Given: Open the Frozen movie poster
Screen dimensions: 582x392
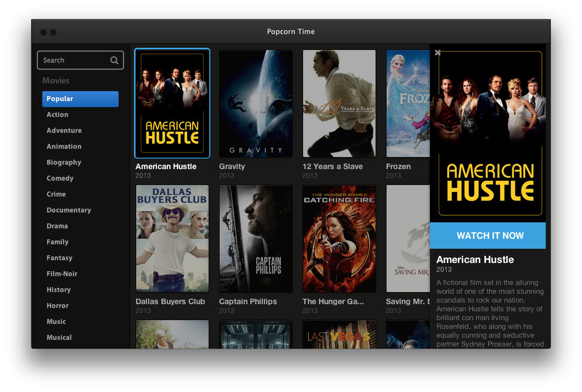Looking at the screenshot, I should pos(408,104).
